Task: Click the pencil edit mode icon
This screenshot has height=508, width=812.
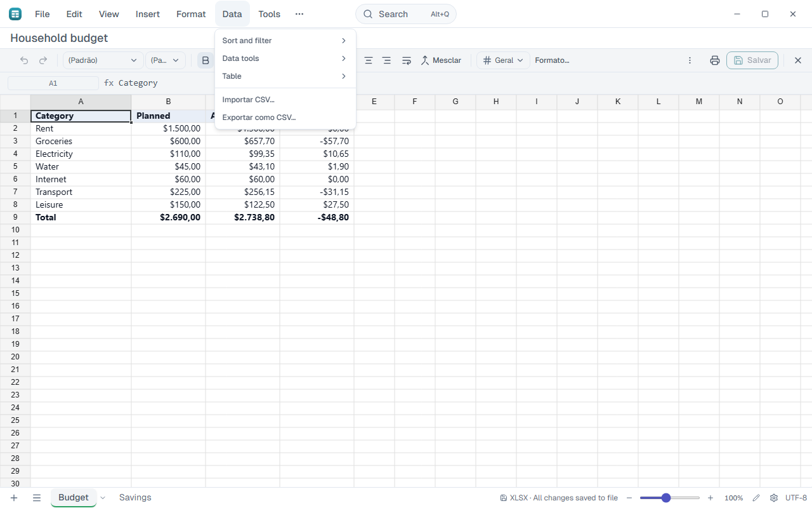Action: [756, 498]
